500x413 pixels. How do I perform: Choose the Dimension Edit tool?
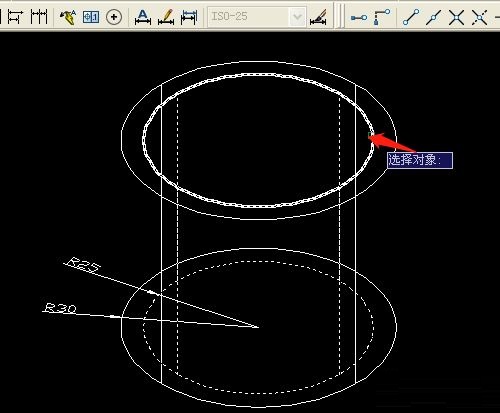point(143,17)
